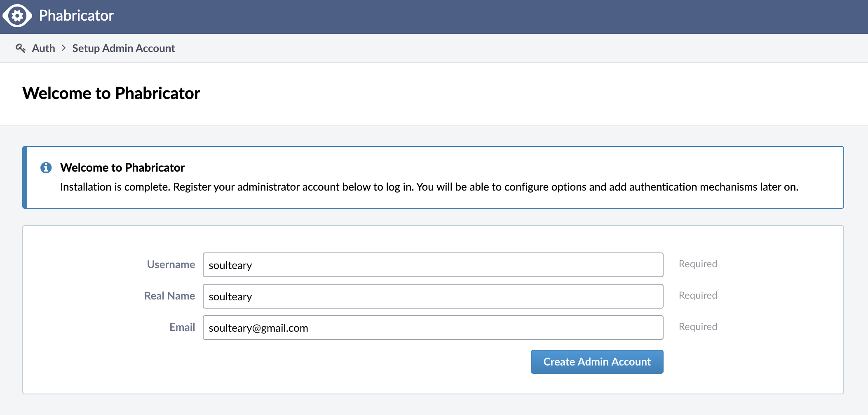The width and height of the screenshot is (868, 415).
Task: Click the key icon beside Auth
Action: 21,48
